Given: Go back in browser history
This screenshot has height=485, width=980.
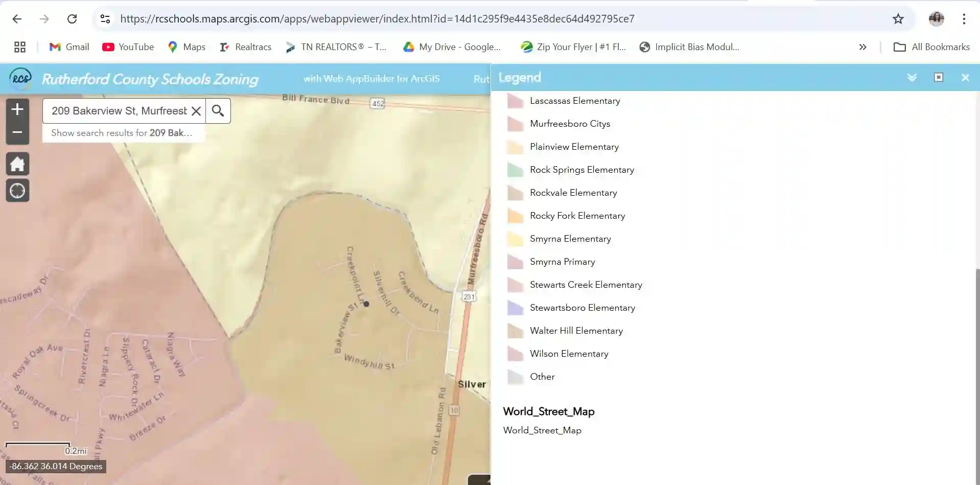Looking at the screenshot, I should point(17,19).
